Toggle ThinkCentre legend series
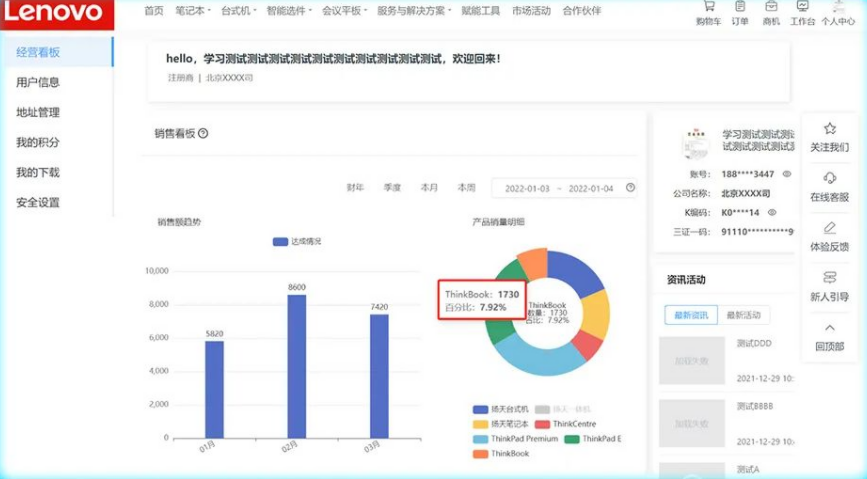Image resolution: width=867 pixels, height=479 pixels. 565,424
